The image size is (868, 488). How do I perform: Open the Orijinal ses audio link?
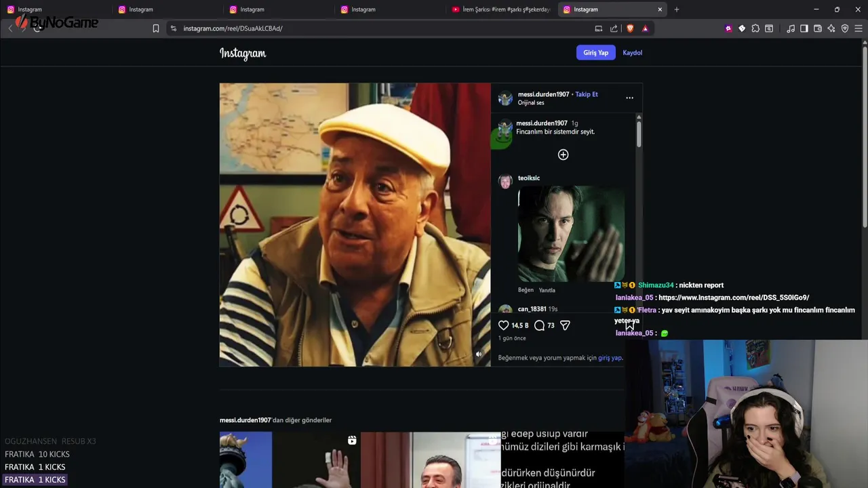531,103
